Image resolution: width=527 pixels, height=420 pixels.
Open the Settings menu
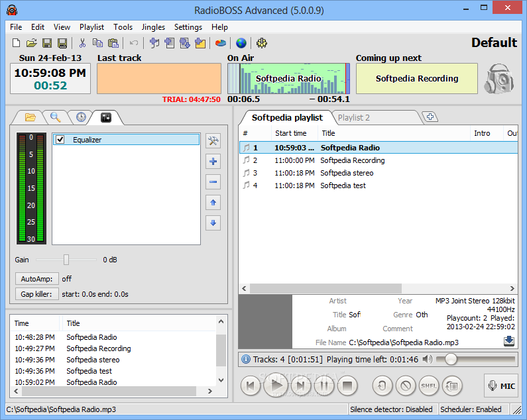tap(188, 27)
